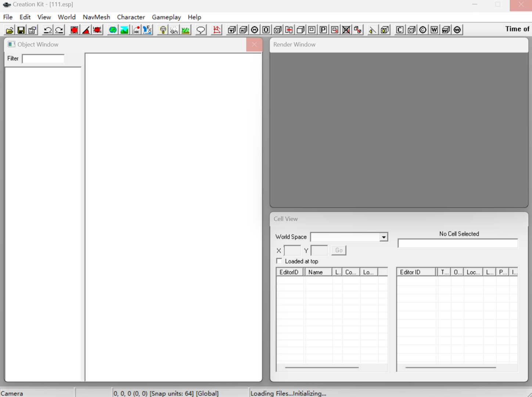This screenshot has width=532, height=397.
Task: Open the File menu
Action: (8, 17)
